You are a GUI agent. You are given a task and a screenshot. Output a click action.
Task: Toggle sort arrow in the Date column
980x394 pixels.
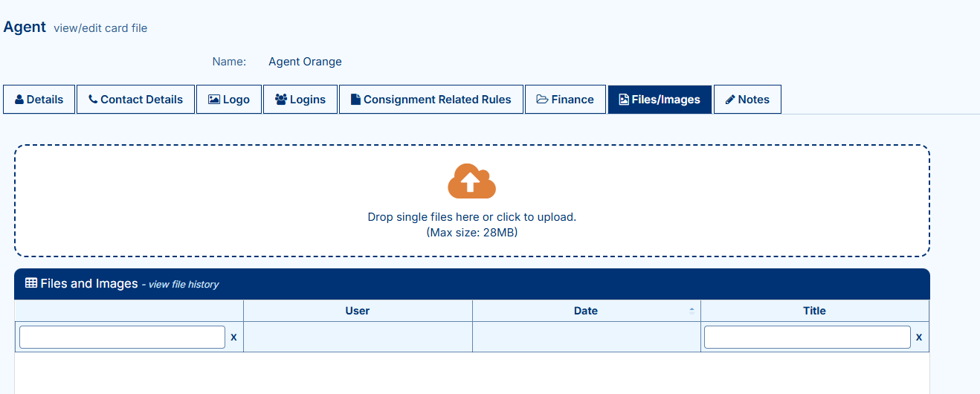click(692, 311)
